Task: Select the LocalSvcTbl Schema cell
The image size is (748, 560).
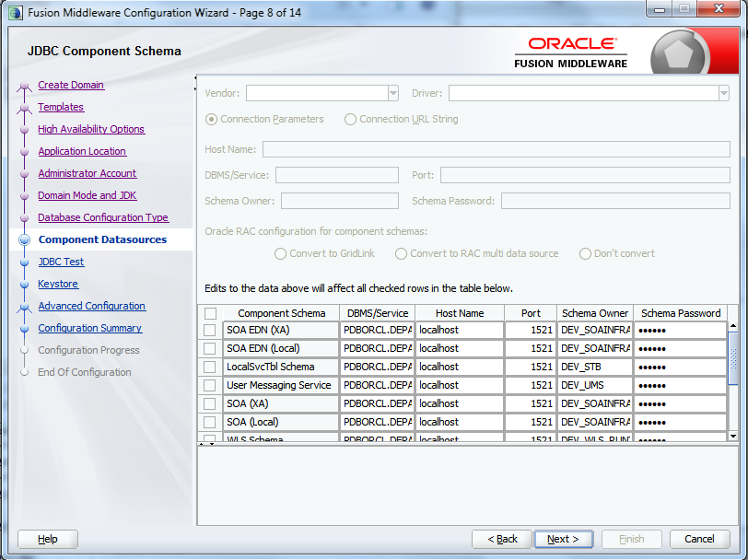Action: coord(280,367)
